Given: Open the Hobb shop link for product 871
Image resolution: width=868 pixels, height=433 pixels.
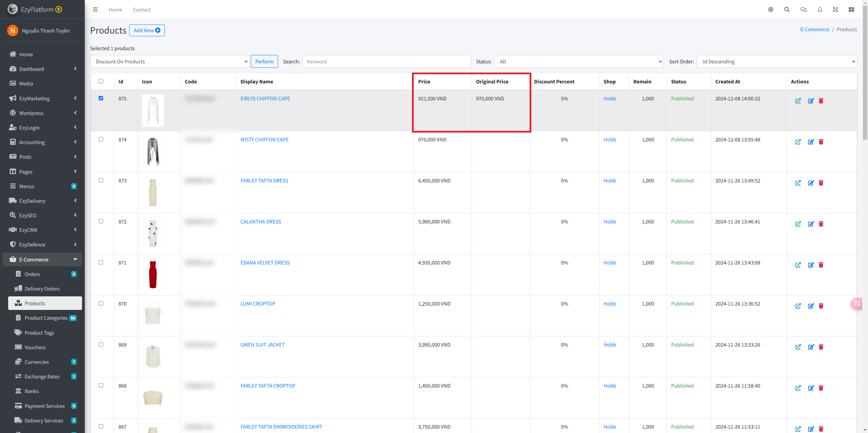Looking at the screenshot, I should [x=610, y=262].
